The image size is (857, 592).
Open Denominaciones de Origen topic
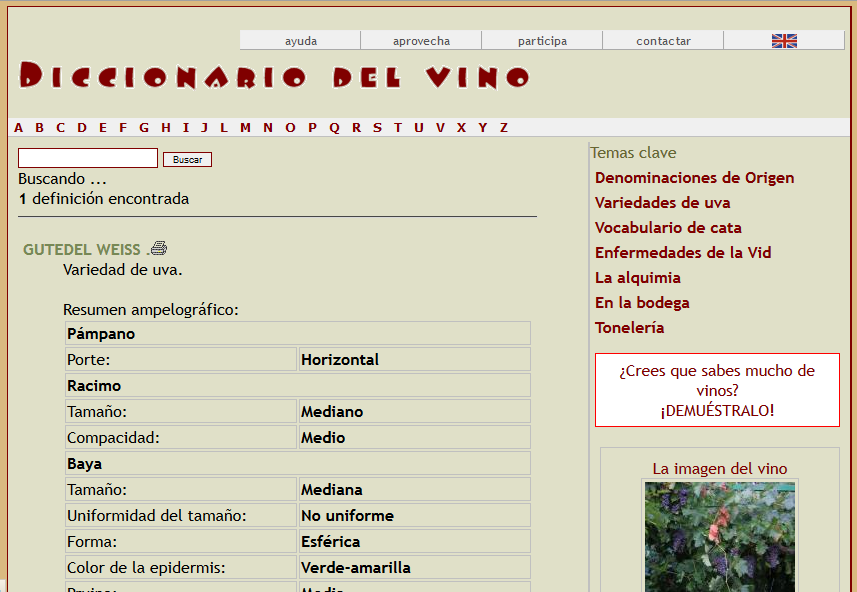[694, 178]
